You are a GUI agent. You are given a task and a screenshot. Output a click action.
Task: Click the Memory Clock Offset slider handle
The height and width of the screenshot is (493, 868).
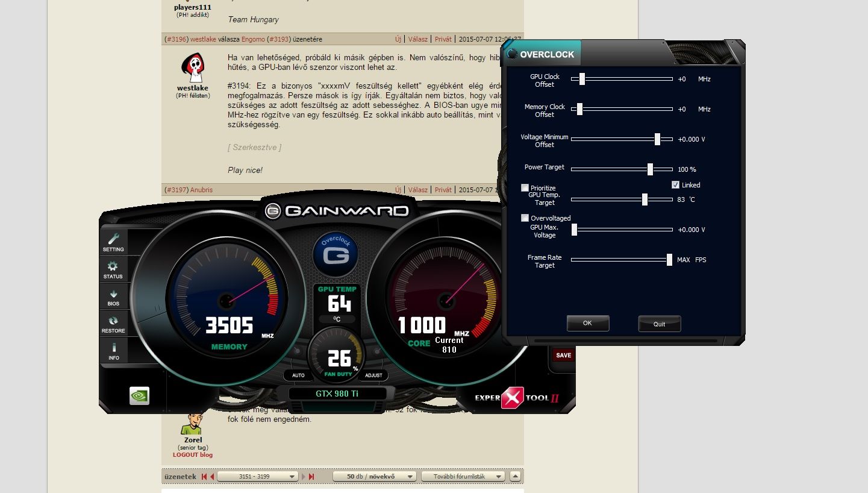click(x=579, y=109)
